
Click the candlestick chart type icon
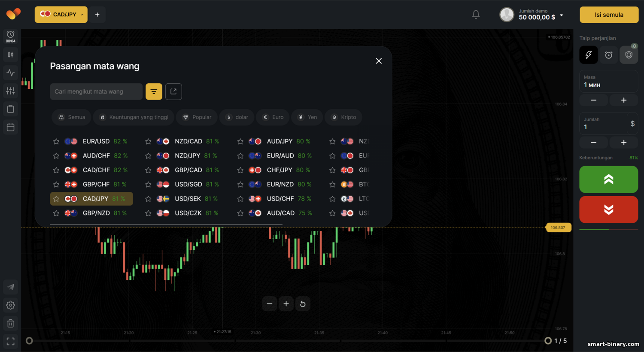pyautogui.click(x=11, y=55)
